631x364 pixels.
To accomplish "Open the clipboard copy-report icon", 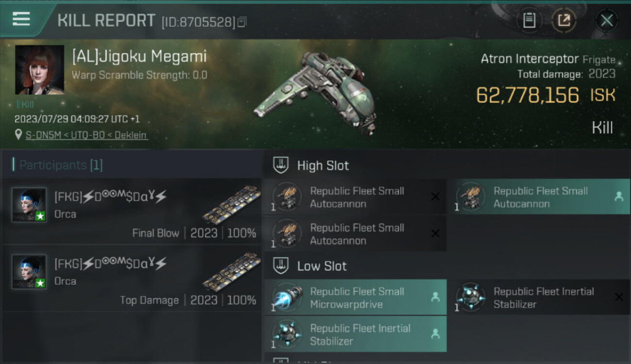I will click(x=529, y=21).
